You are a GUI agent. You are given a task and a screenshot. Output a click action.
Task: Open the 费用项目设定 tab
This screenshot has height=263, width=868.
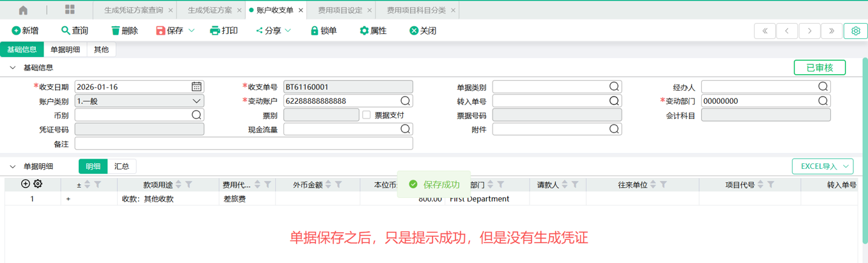pyautogui.click(x=340, y=10)
